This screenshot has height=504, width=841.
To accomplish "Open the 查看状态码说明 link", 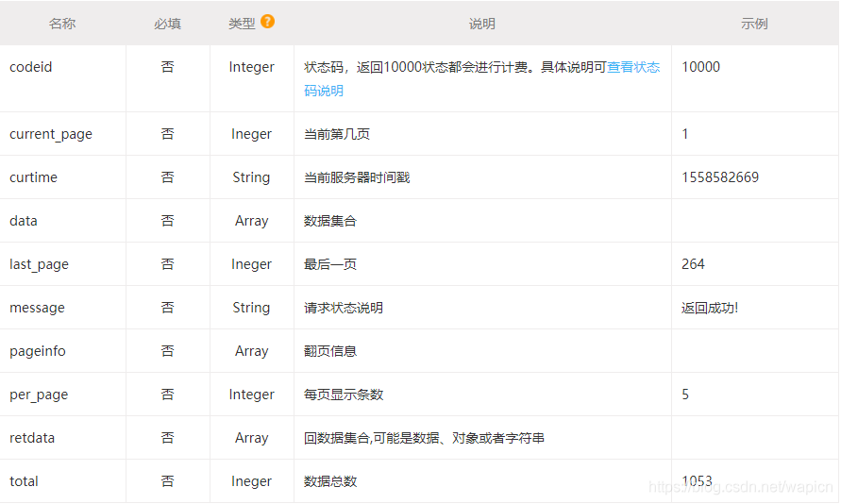I will click(x=633, y=67).
